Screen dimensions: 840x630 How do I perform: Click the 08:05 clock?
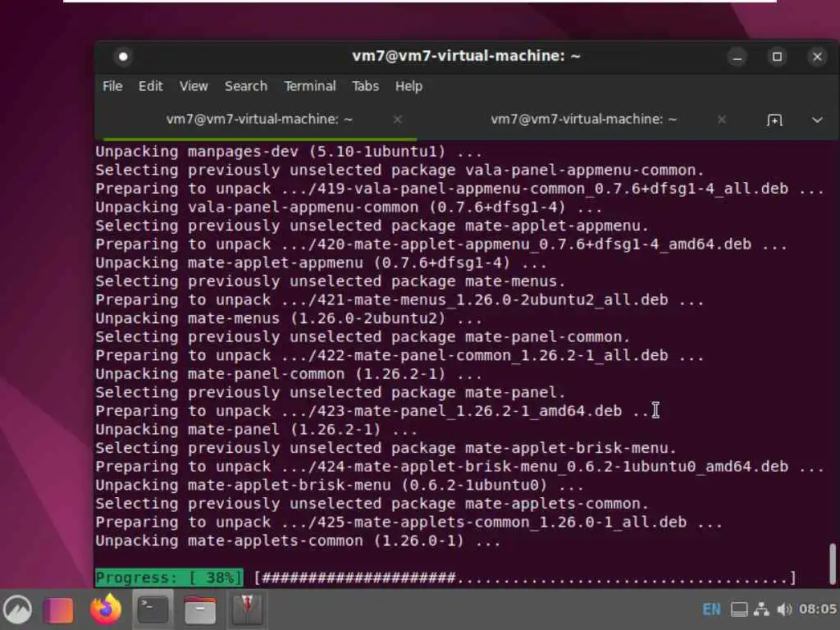click(818, 609)
